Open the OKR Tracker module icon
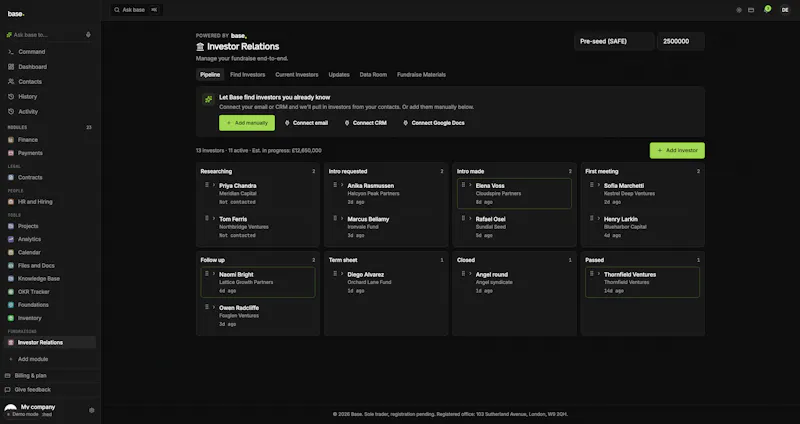 click(11, 292)
